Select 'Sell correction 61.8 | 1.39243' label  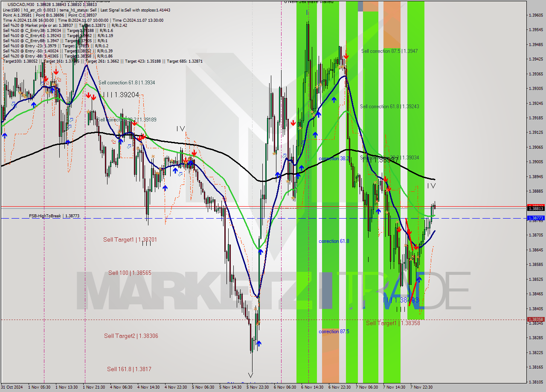[x=389, y=107]
